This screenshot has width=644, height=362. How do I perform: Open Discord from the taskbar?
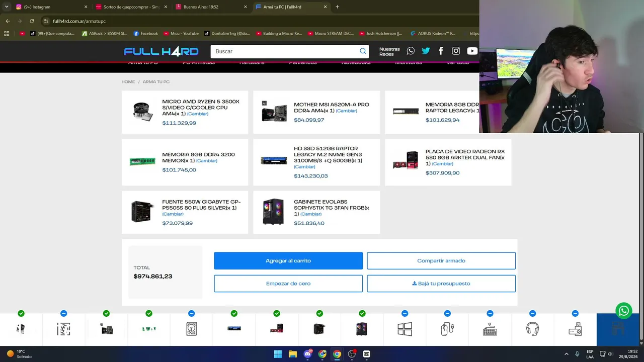307,354
